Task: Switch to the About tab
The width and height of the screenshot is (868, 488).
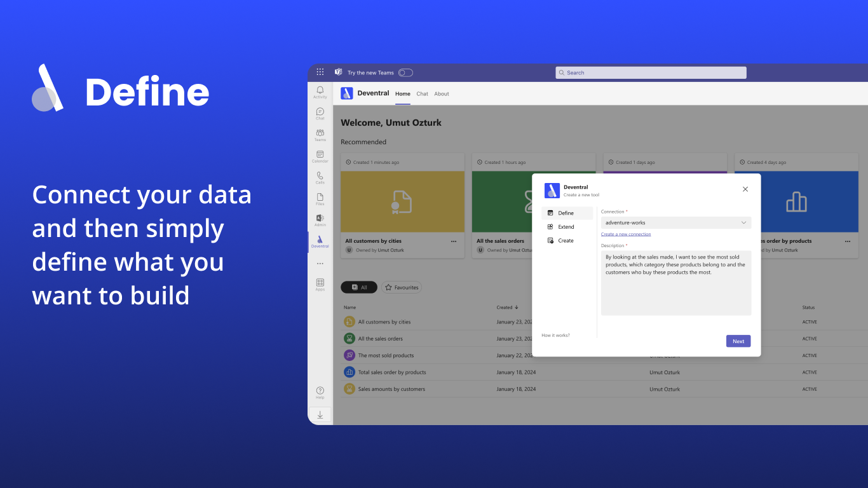Action: [x=442, y=93]
